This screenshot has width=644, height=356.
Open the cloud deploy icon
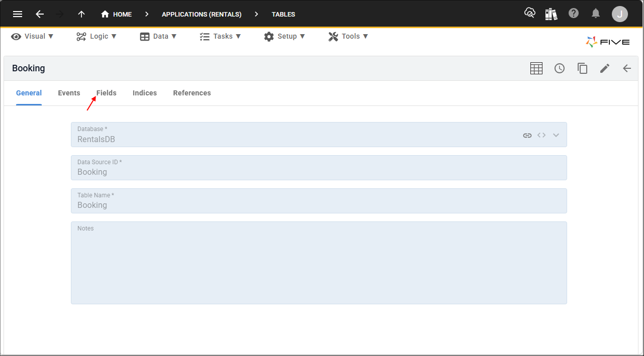pos(529,13)
